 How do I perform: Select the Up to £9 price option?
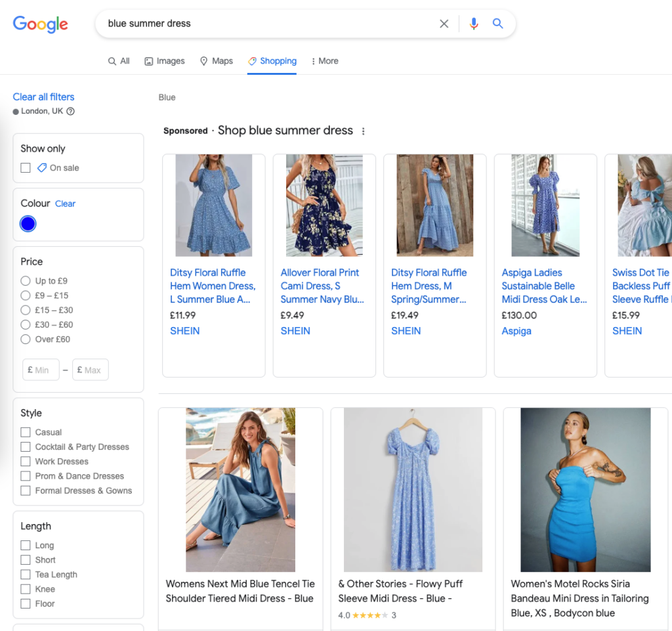pyautogui.click(x=26, y=281)
